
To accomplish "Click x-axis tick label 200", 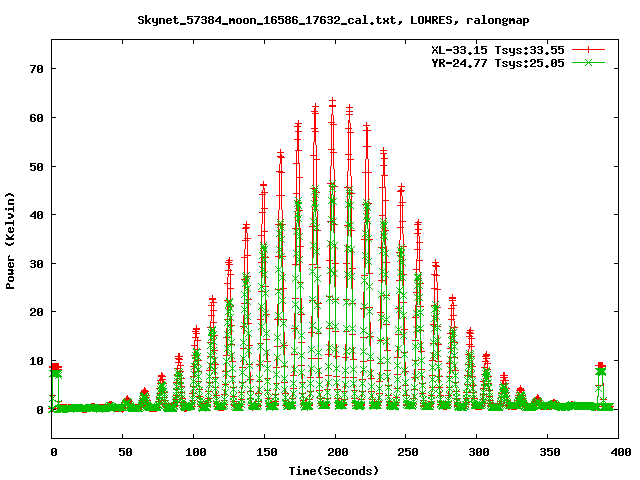I will point(338,452).
